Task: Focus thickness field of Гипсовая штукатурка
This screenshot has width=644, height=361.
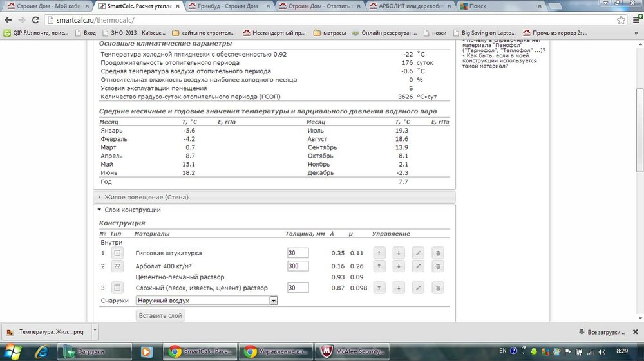Action: tap(298, 253)
